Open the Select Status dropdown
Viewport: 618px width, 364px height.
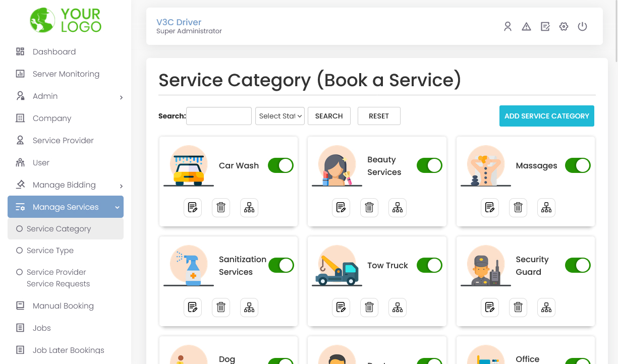280,116
